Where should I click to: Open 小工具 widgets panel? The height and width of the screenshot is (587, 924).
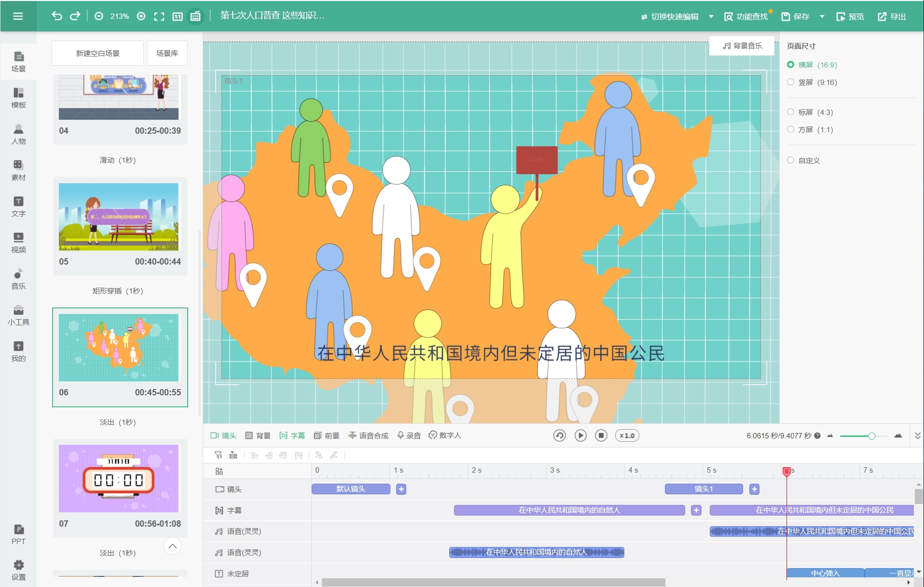tap(18, 315)
